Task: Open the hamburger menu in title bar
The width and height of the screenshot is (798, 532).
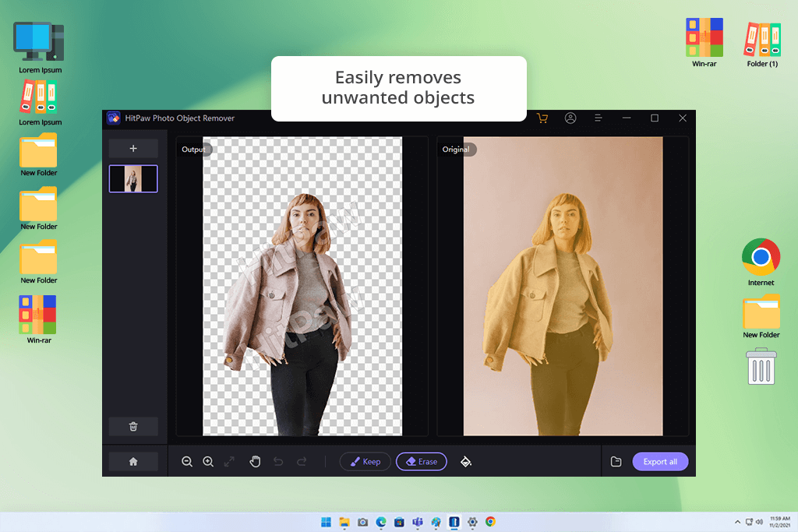Action: 598,118
